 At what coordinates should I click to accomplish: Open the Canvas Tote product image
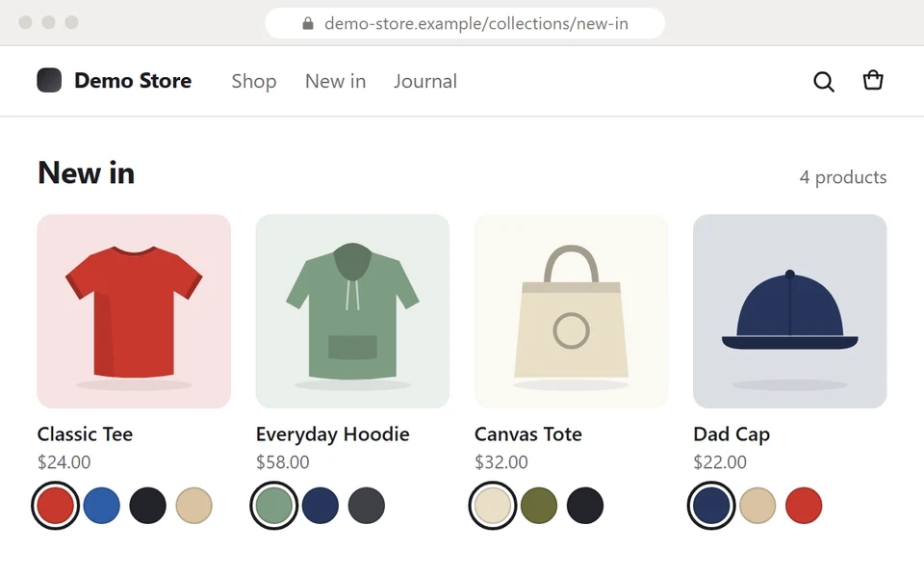tap(571, 311)
